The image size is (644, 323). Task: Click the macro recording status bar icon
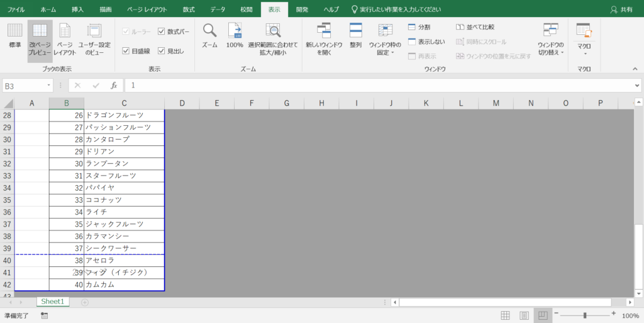(45, 315)
